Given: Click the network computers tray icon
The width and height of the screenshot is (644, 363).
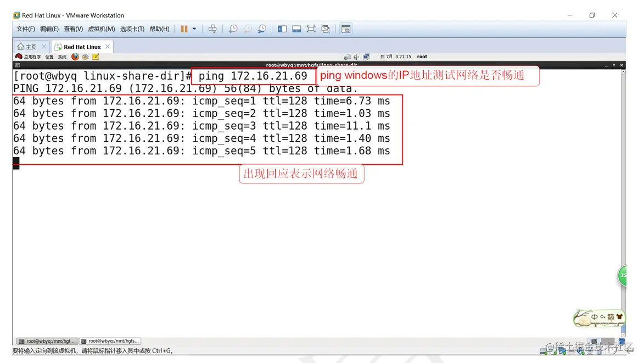Looking at the screenshot, I should click(x=366, y=57).
